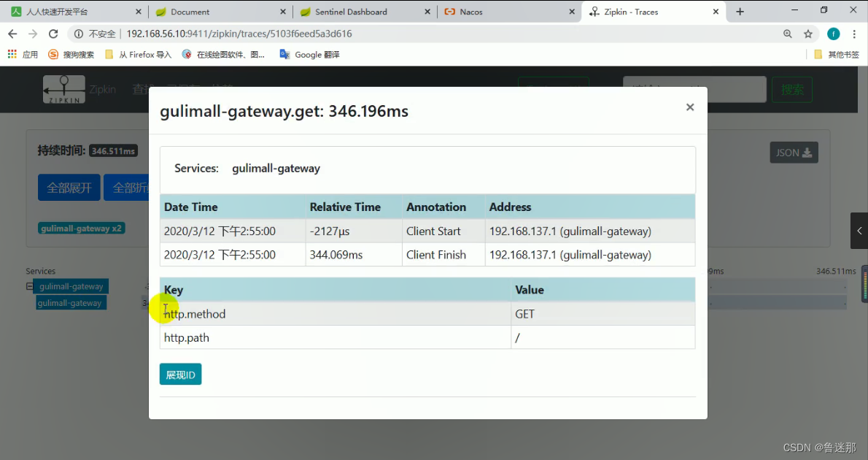This screenshot has width=868, height=460.
Task: Click the address bar URL
Action: coord(239,34)
